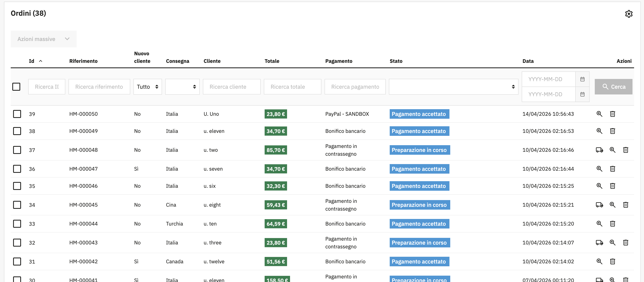The height and width of the screenshot is (282, 644).
Task: Open the orders list settings gear
Action: tap(629, 14)
